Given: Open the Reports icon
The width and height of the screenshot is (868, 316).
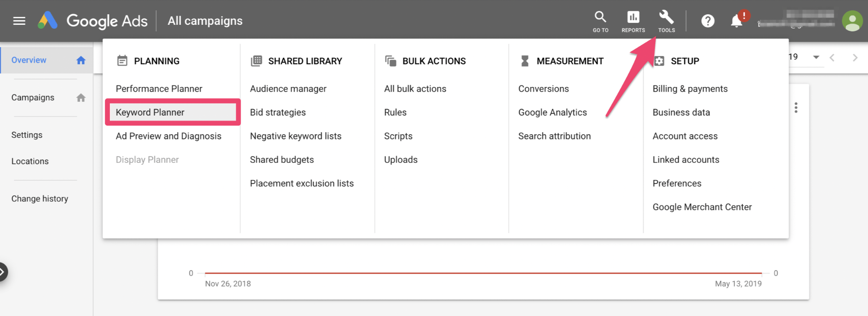Looking at the screenshot, I should (633, 22).
